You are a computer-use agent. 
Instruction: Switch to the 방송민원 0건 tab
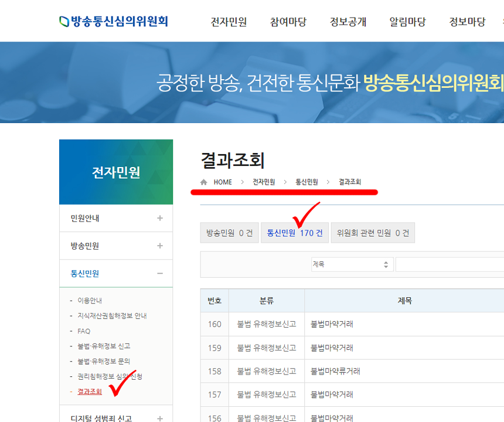point(229,233)
